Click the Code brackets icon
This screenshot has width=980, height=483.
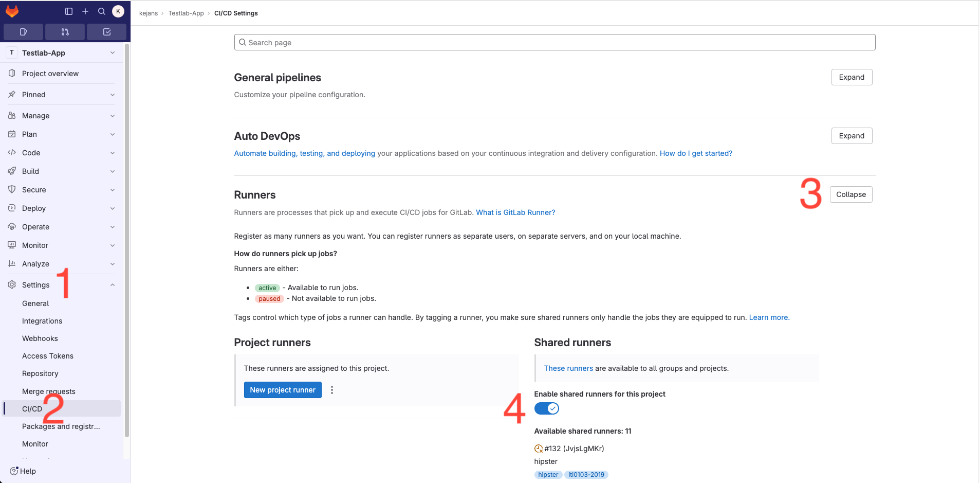(x=12, y=153)
